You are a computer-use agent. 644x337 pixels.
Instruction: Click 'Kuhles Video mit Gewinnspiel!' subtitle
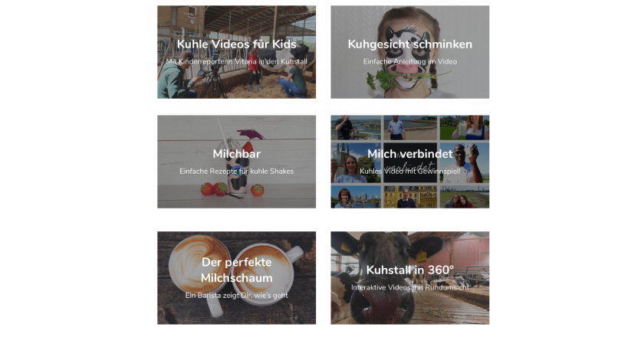click(x=410, y=171)
